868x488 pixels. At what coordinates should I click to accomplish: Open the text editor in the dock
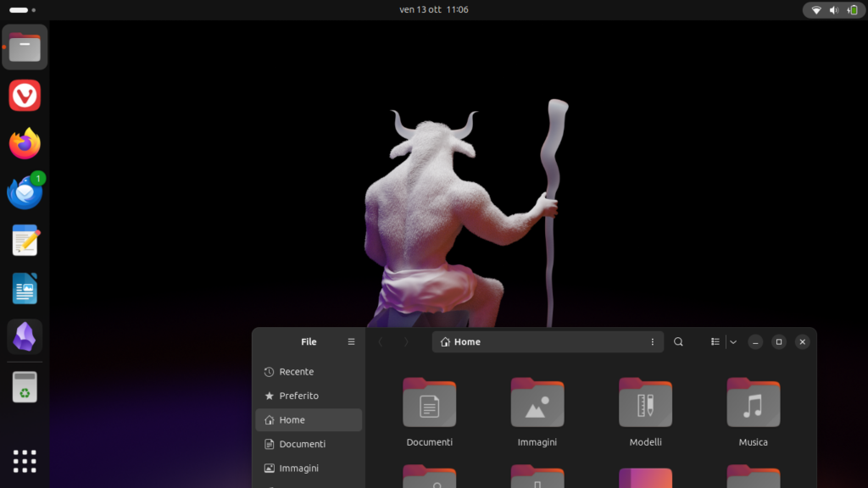point(25,240)
